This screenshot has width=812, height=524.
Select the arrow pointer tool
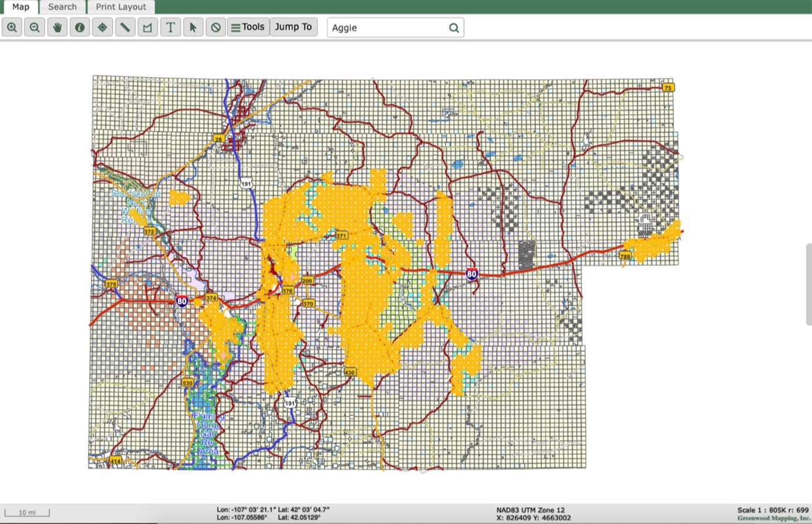pyautogui.click(x=193, y=27)
